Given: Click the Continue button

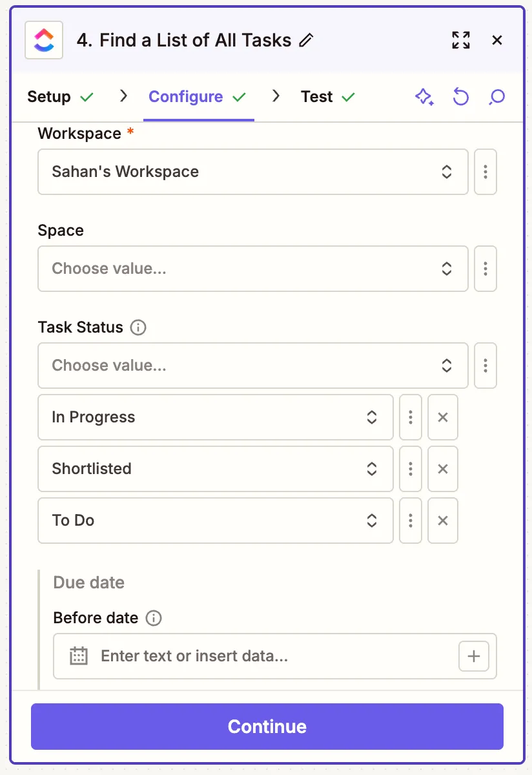Looking at the screenshot, I should (267, 726).
